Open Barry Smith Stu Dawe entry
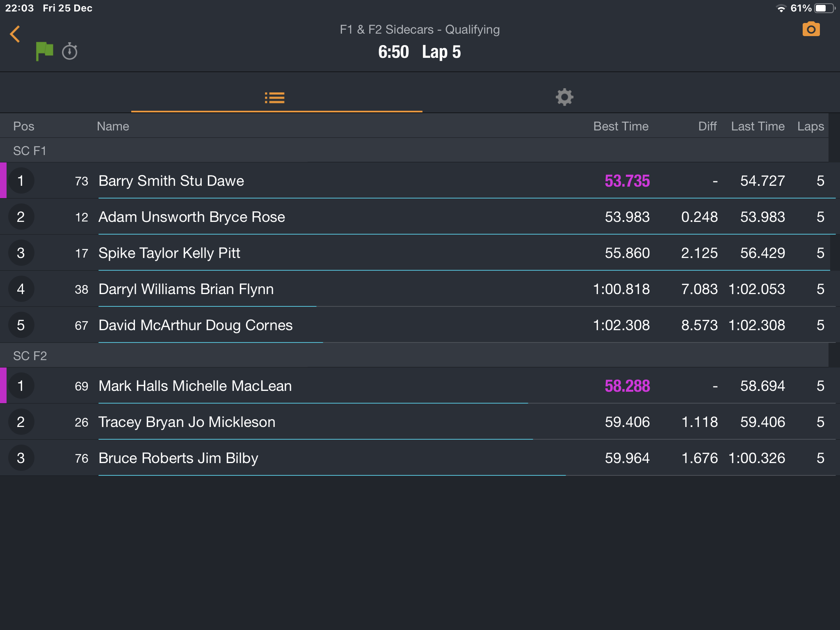 pos(420,180)
